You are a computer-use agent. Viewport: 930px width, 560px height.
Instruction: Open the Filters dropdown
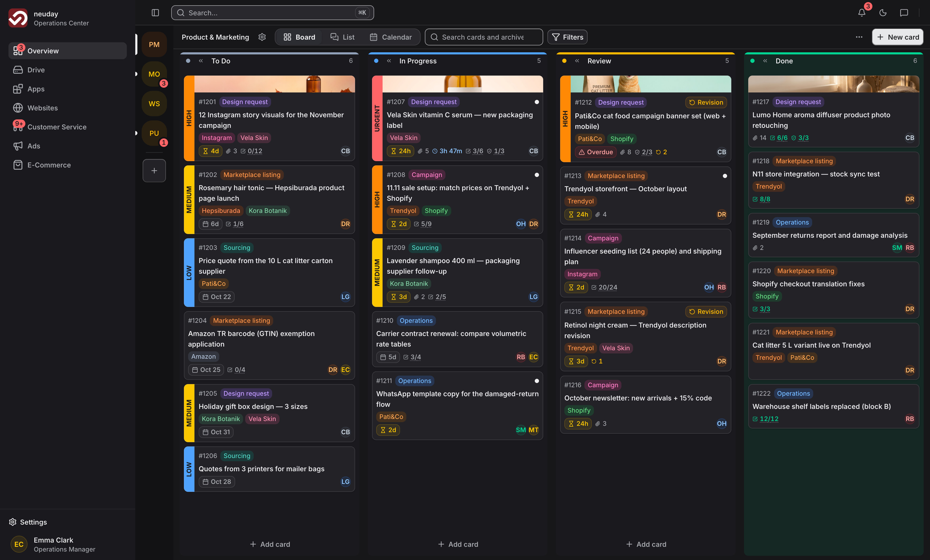click(x=567, y=37)
